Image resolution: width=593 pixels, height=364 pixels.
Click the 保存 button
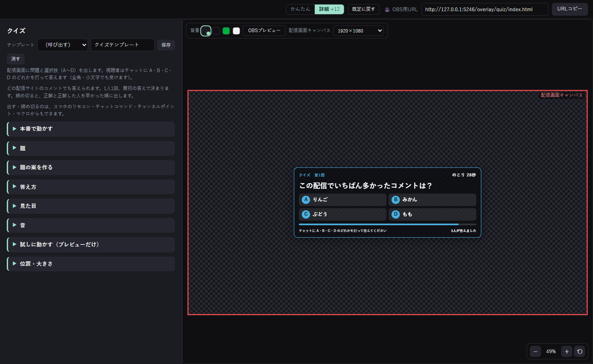click(166, 45)
